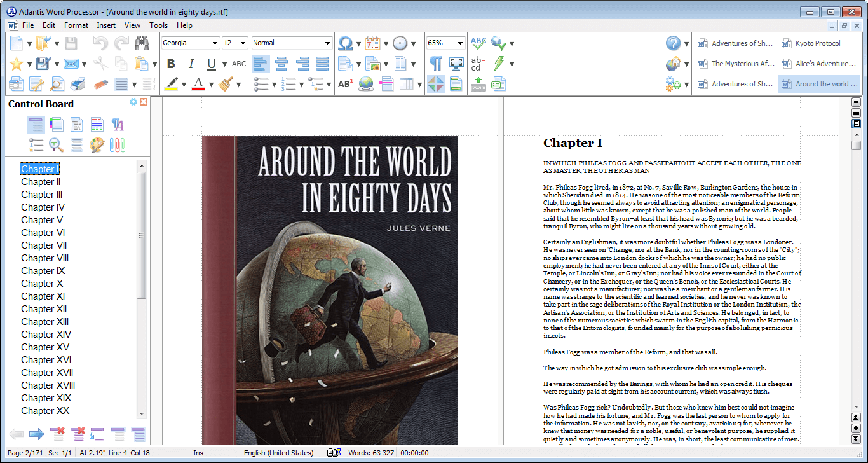Screen dimensions: 868x463
Task: Click the Favorites star icon
Action: coord(16,64)
